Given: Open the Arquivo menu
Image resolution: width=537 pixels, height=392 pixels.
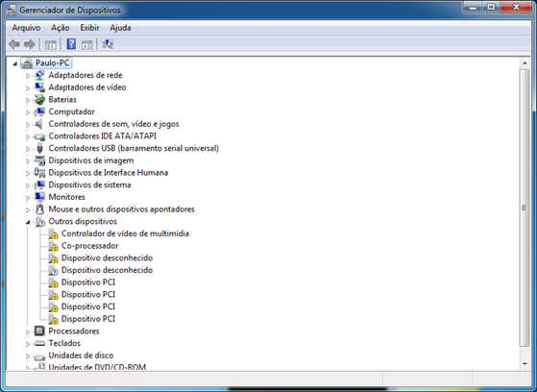Looking at the screenshot, I should click(x=26, y=28).
